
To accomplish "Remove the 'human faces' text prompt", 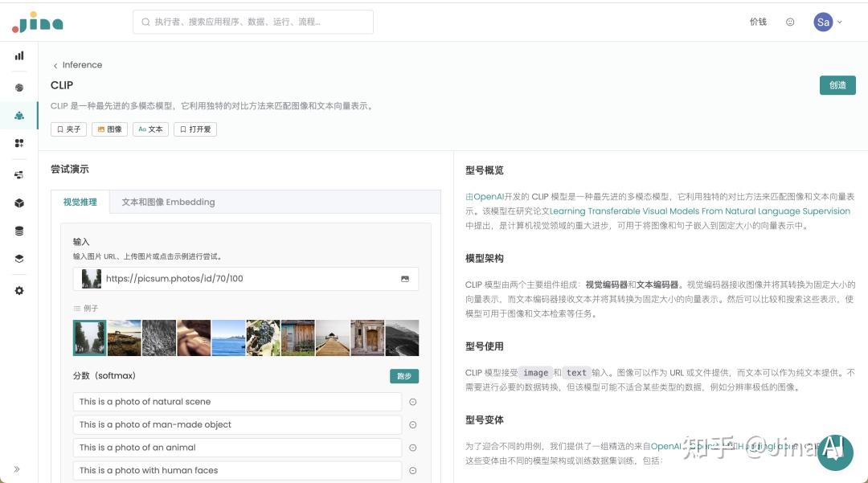I will point(412,470).
